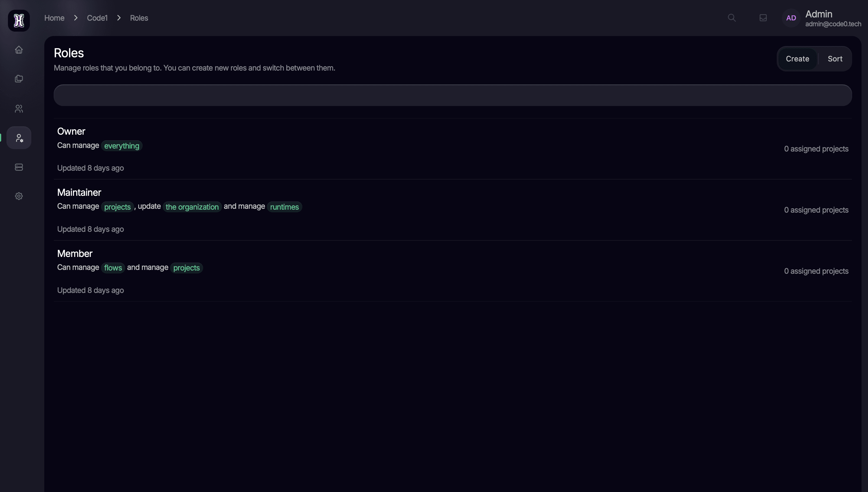Open the Settings gear icon in sidebar
This screenshot has width=868, height=492.
pos(19,196)
